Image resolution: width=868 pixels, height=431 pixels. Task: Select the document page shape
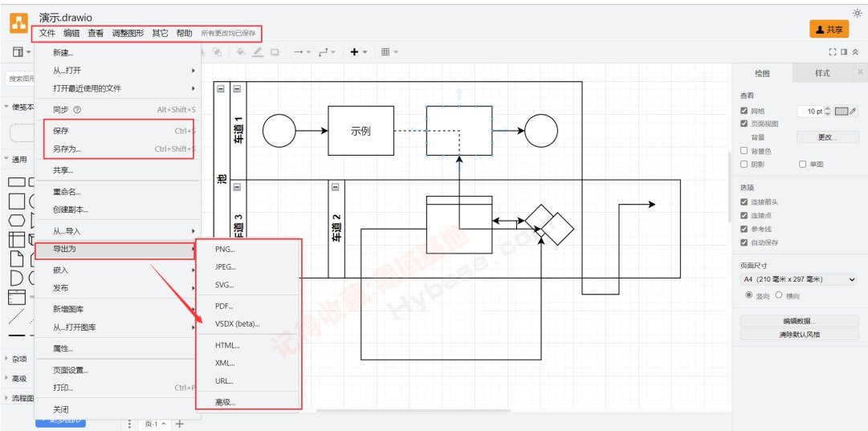click(x=17, y=258)
